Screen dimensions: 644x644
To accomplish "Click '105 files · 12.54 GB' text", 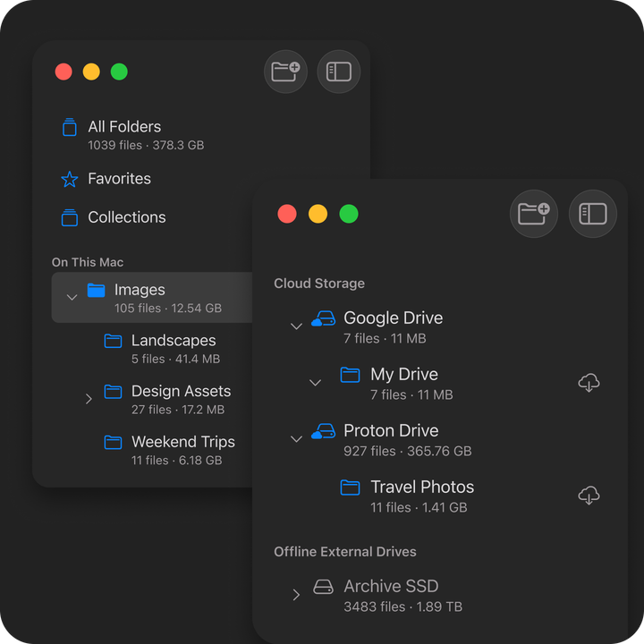I will (x=168, y=309).
